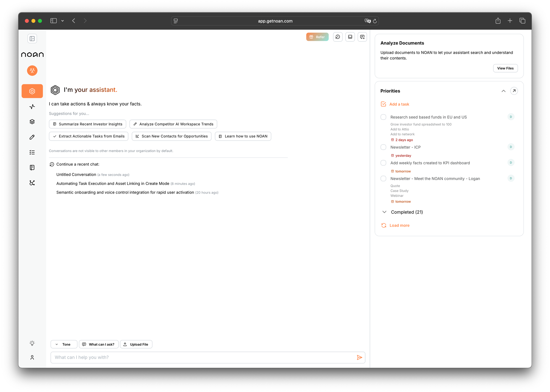Check off Research seed based funds task
This screenshot has height=392, width=550.
point(383,117)
